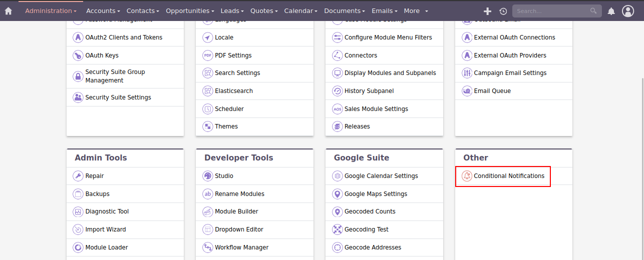
Task: Click the Conditional Notifications bell icon
Action: click(467, 176)
